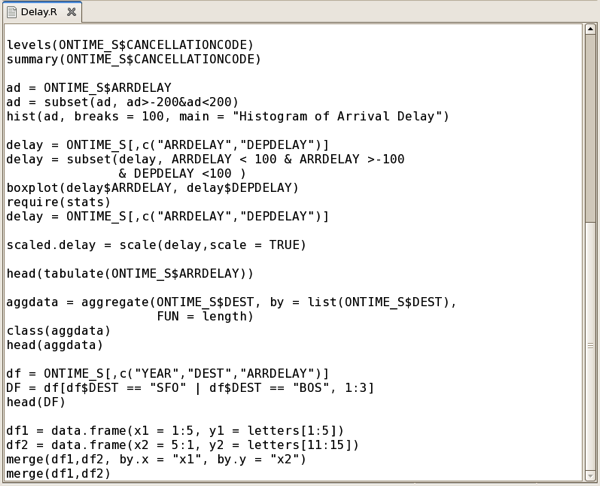The width and height of the screenshot is (600, 486).
Task: Click the FUN = length) text
Action: click(x=205, y=316)
